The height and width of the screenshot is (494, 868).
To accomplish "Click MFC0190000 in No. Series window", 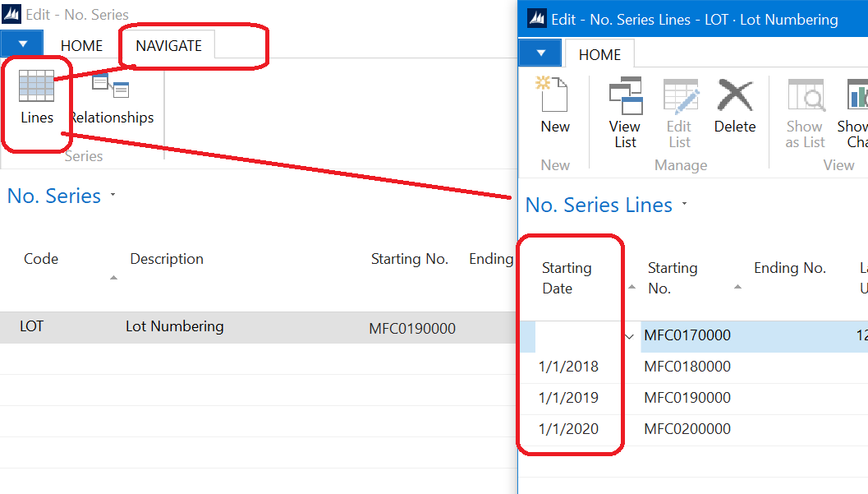I will coord(412,329).
